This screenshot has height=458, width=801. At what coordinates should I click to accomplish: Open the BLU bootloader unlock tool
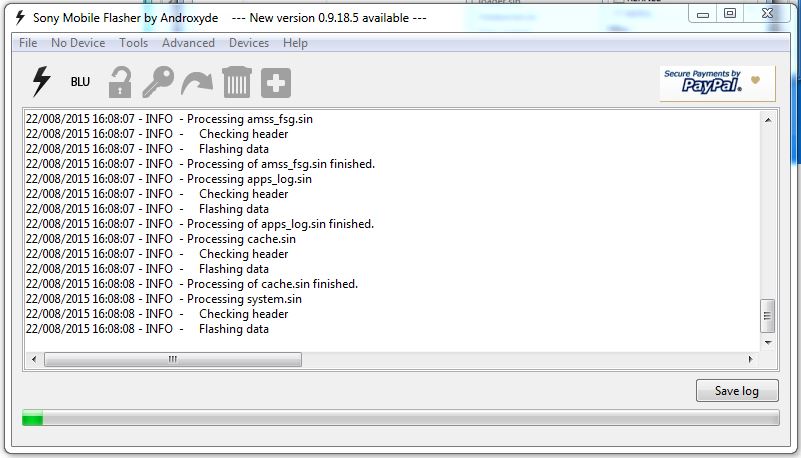coord(80,82)
